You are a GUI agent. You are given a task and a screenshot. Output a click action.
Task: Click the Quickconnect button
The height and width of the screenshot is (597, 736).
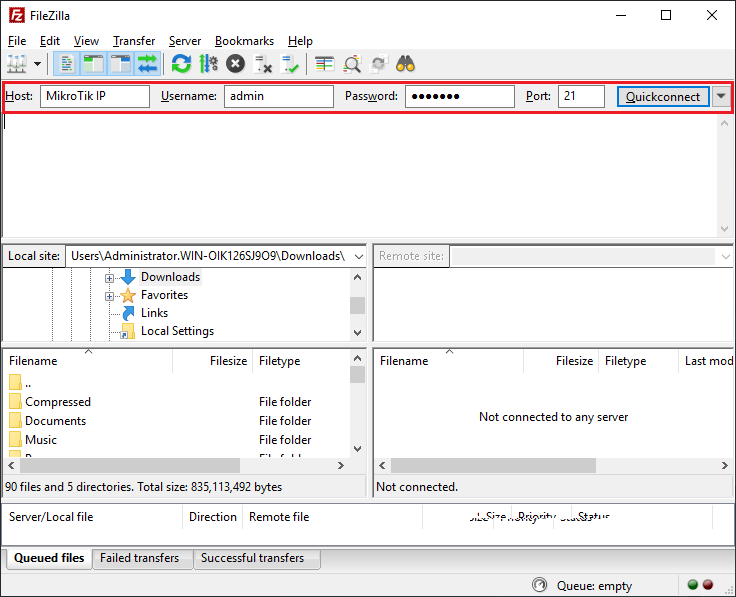click(x=663, y=97)
